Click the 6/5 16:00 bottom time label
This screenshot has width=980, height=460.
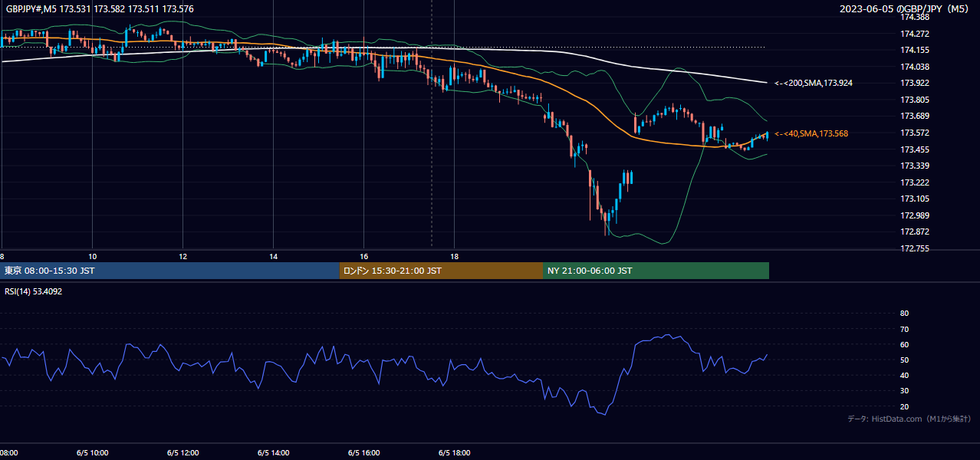(363, 453)
